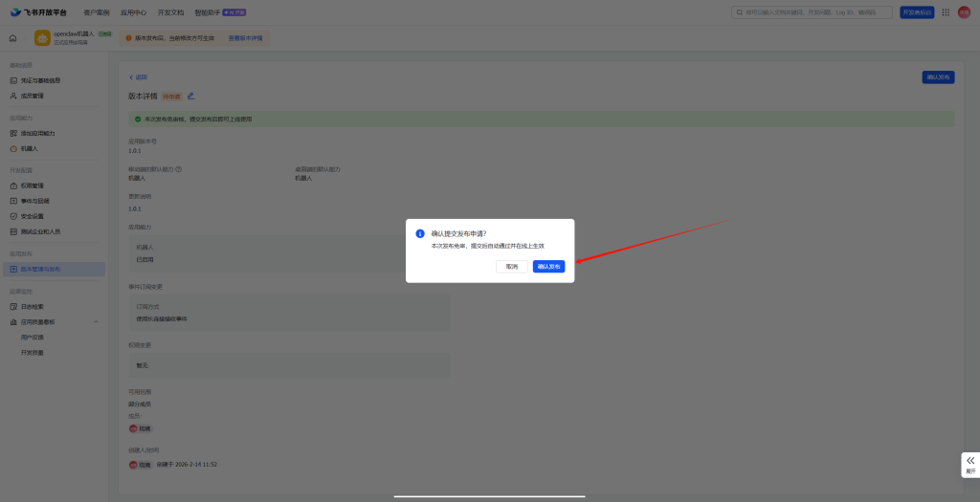Click the AI badge beside 智能助手
980x502 pixels.
coord(234,12)
